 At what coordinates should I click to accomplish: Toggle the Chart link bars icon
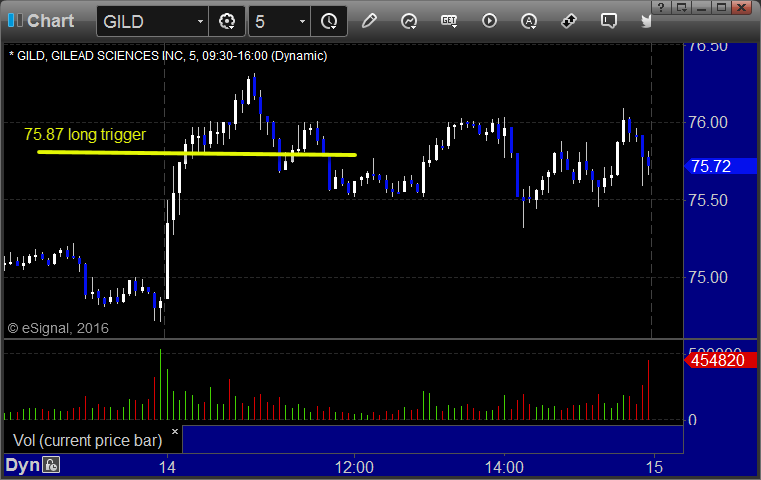coord(15,20)
